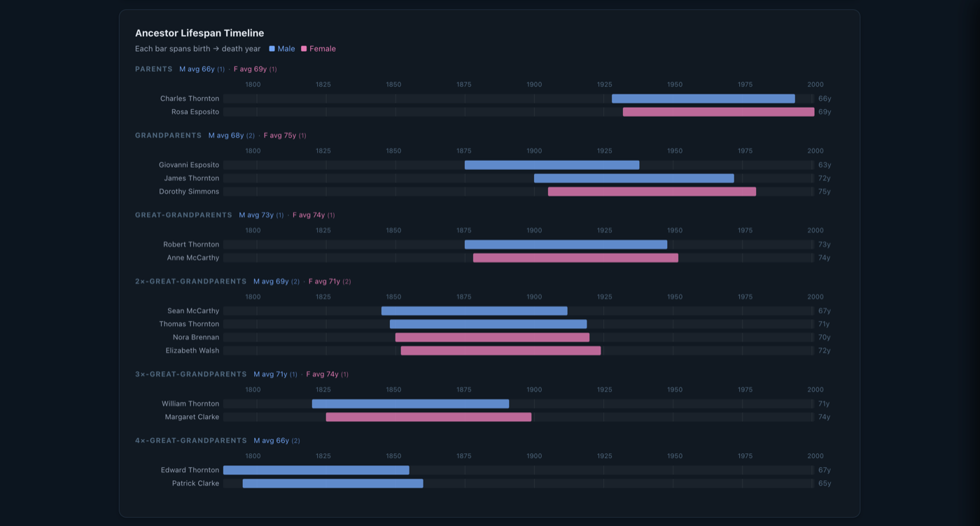The width and height of the screenshot is (980, 526).
Task: Click the Female legend label
Action: point(323,49)
